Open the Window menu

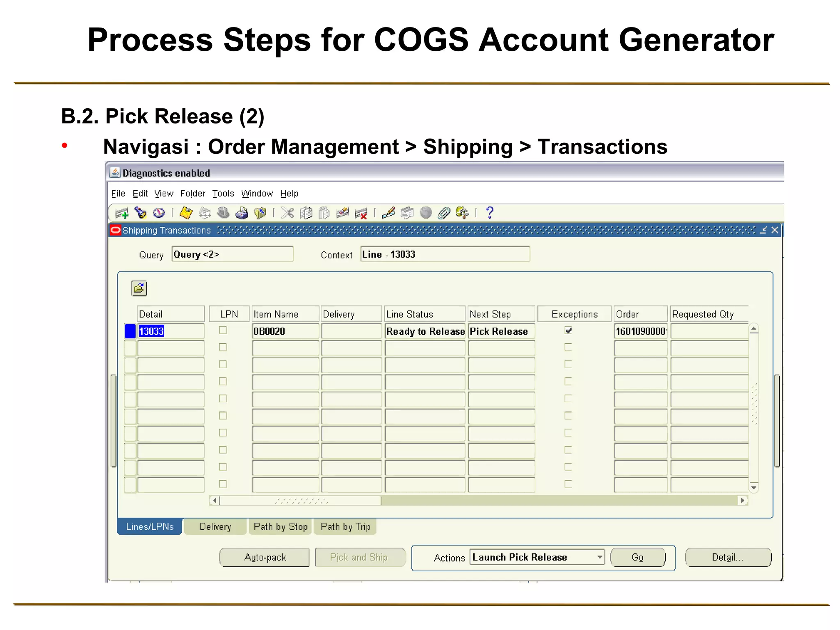tap(257, 194)
